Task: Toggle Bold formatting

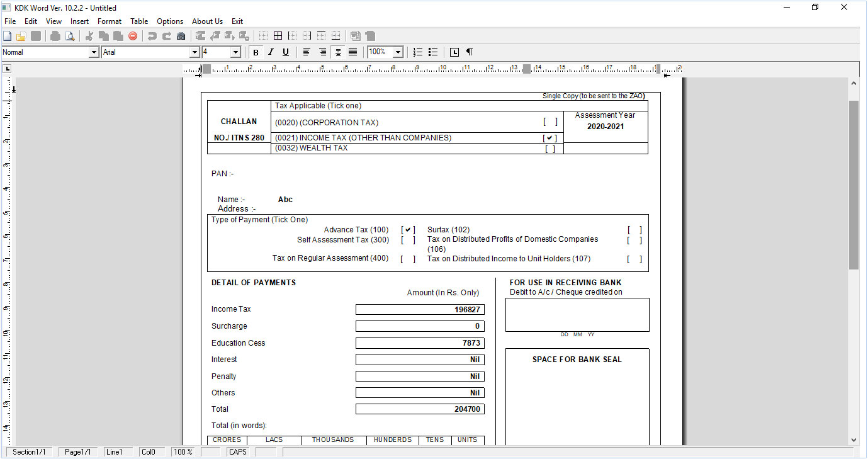Action: (256, 52)
